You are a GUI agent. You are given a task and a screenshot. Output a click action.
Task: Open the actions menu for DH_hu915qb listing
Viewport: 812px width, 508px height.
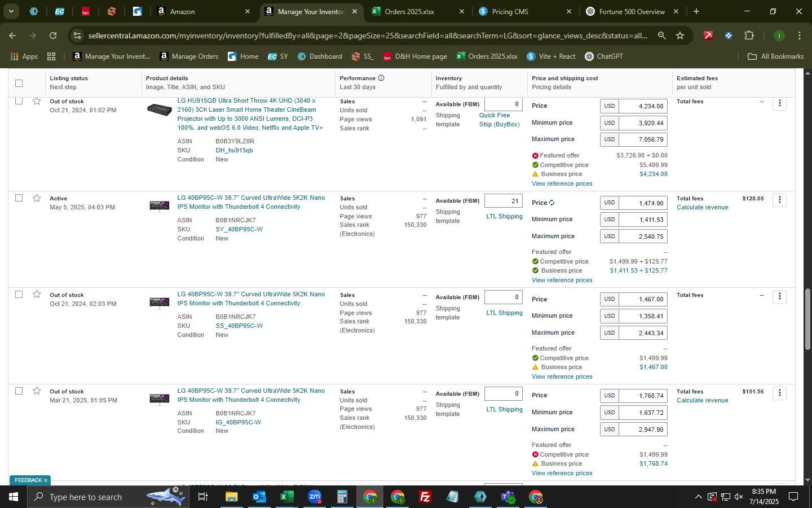(779, 104)
